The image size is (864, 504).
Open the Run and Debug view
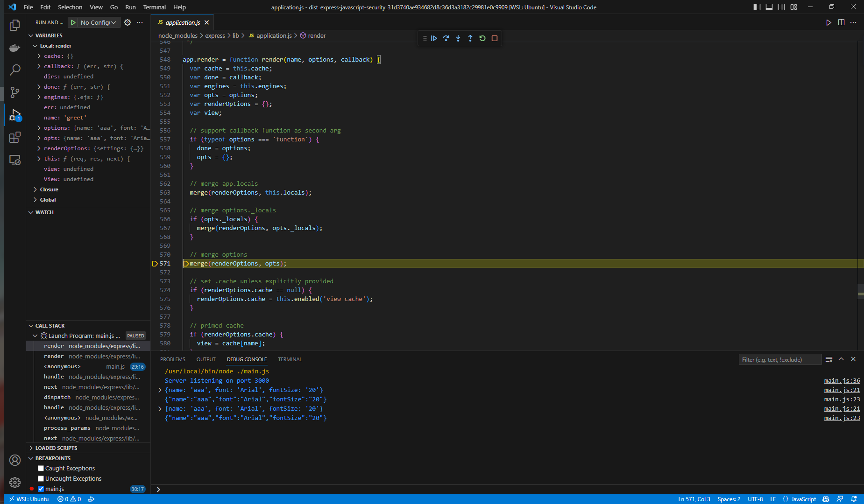[15, 115]
